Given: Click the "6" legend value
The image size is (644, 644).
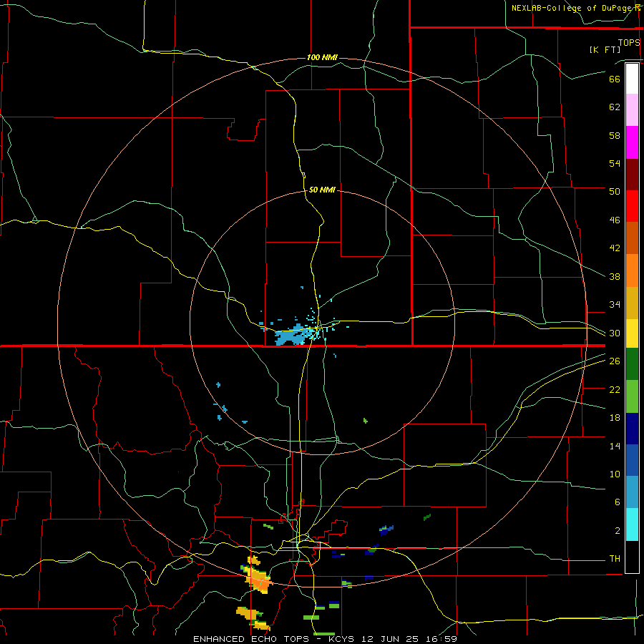Looking at the screenshot, I should pos(618,502).
